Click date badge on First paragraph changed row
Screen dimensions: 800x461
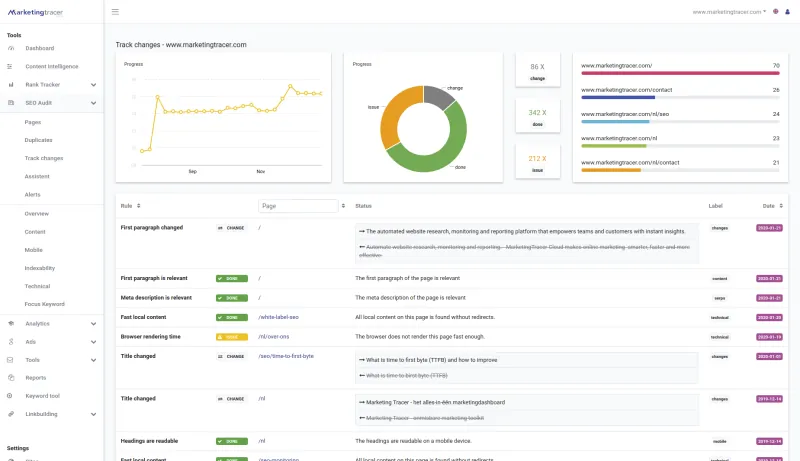pyautogui.click(x=769, y=228)
